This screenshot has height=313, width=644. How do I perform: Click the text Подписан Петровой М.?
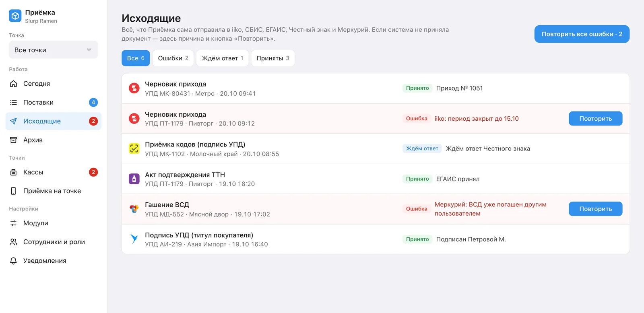click(x=471, y=239)
